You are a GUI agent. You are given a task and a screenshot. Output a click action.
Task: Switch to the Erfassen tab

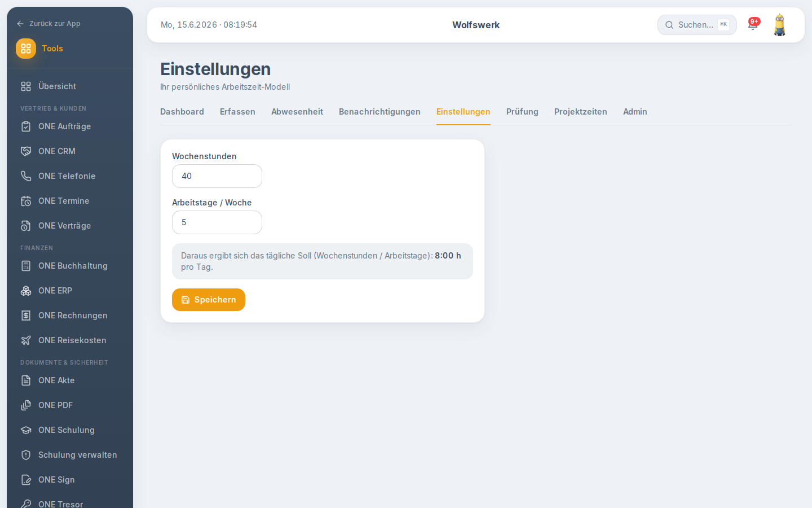(x=237, y=112)
